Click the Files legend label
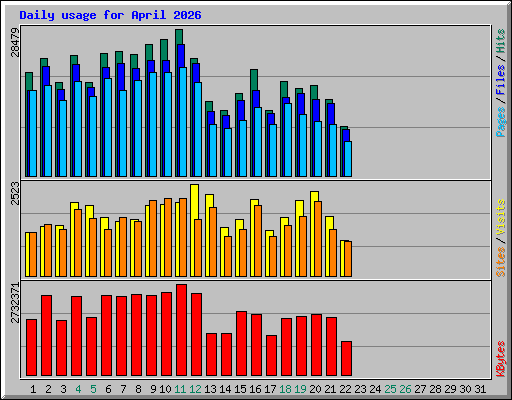The image size is (512, 400). (x=501, y=79)
